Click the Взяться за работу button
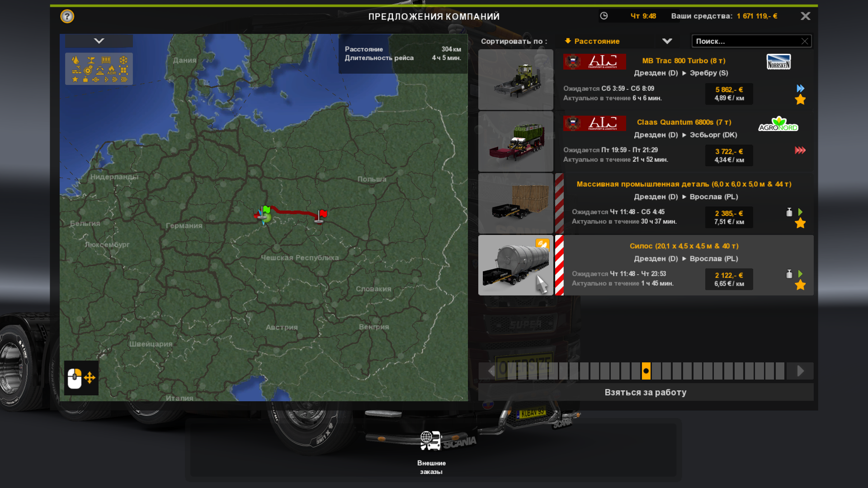 coord(646,392)
